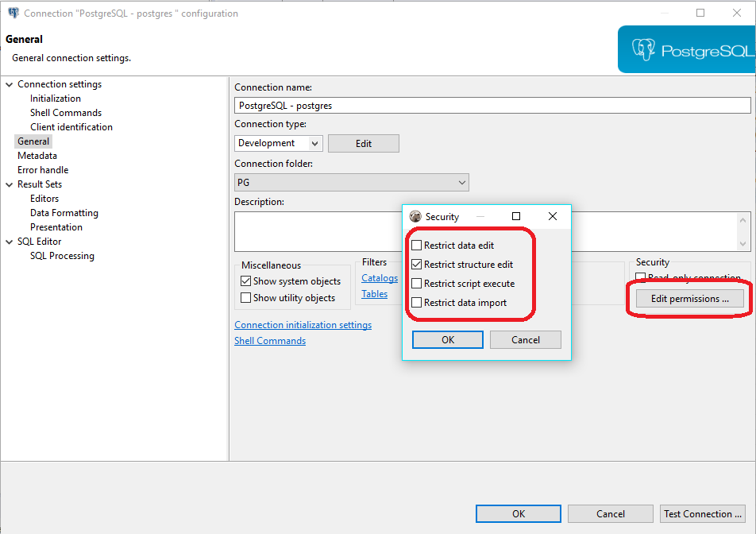The width and height of the screenshot is (756, 534).
Task: Select Data Formatting in the tree
Action: click(64, 213)
